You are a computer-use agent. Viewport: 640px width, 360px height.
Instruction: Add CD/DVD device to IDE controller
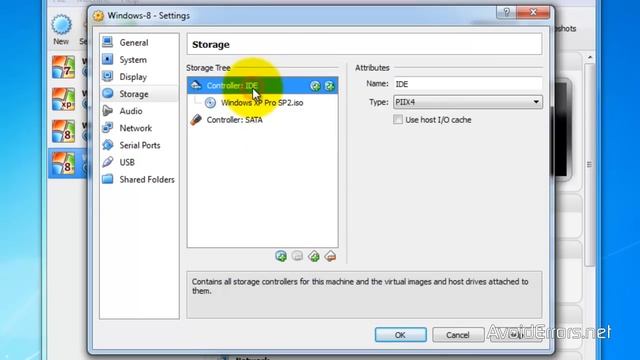pos(315,86)
